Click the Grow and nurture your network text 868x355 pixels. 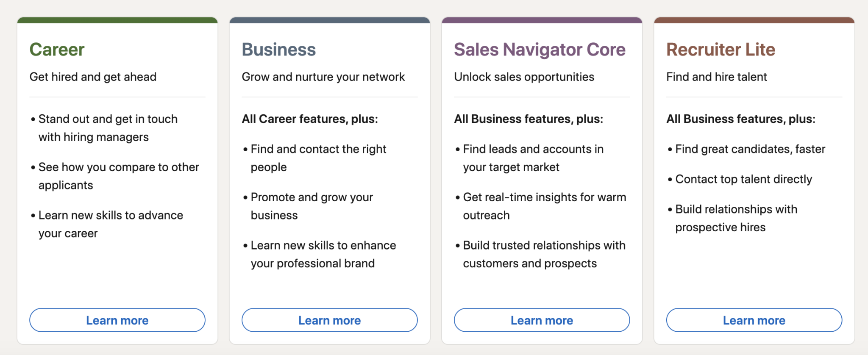click(x=323, y=77)
